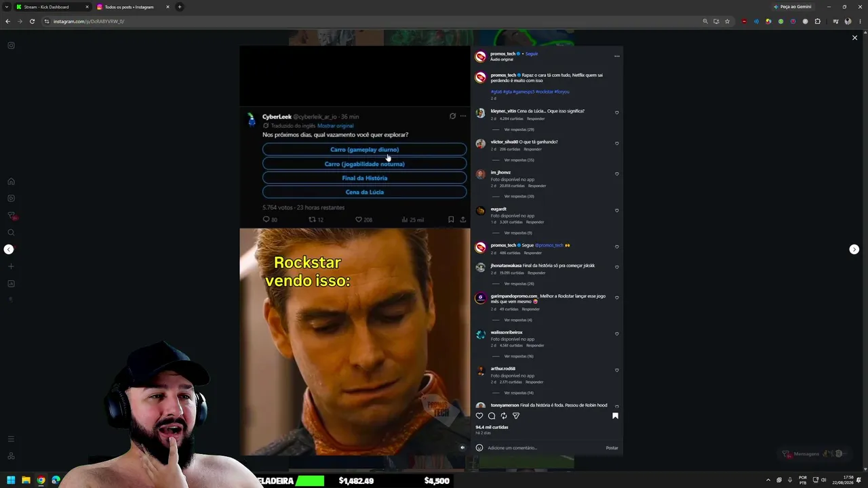Like garimpandopromo.com_ comment with the heart
The width and height of the screenshot is (868, 488).
pyautogui.click(x=616, y=298)
